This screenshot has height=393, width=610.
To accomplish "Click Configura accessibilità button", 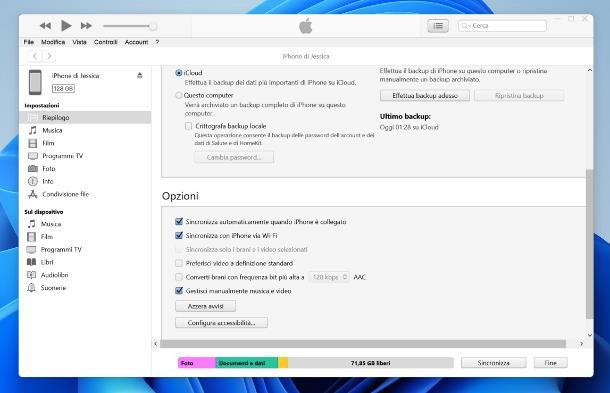I will [221, 323].
